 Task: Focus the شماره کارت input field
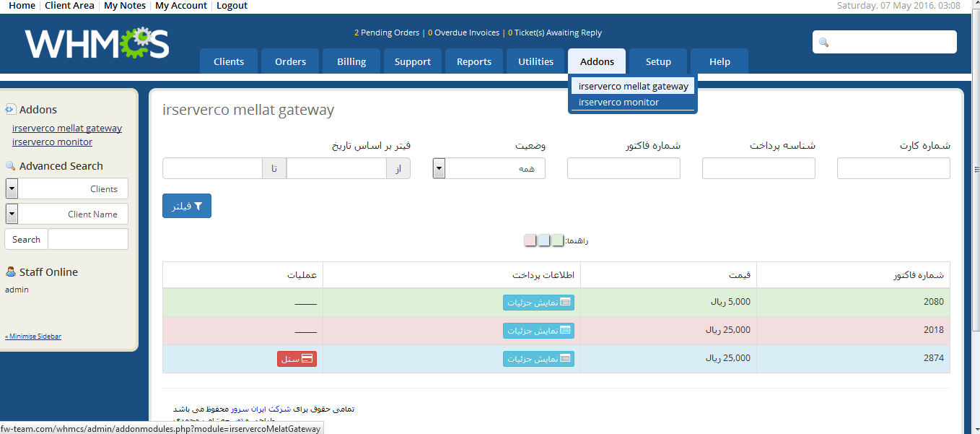[x=893, y=168]
